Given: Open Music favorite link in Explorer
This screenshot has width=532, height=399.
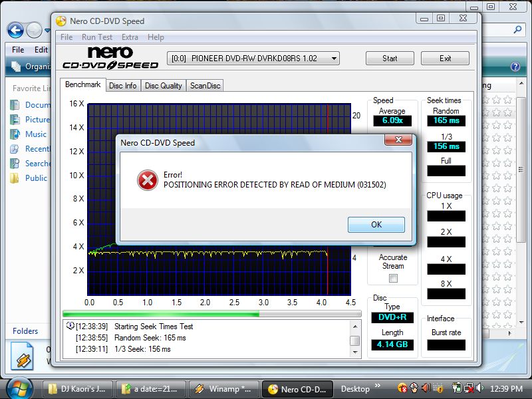Looking at the screenshot, I should coord(29,134).
